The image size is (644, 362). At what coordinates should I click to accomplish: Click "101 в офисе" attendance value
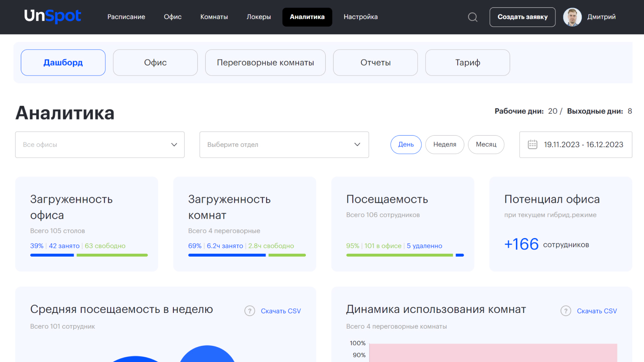coord(383,246)
